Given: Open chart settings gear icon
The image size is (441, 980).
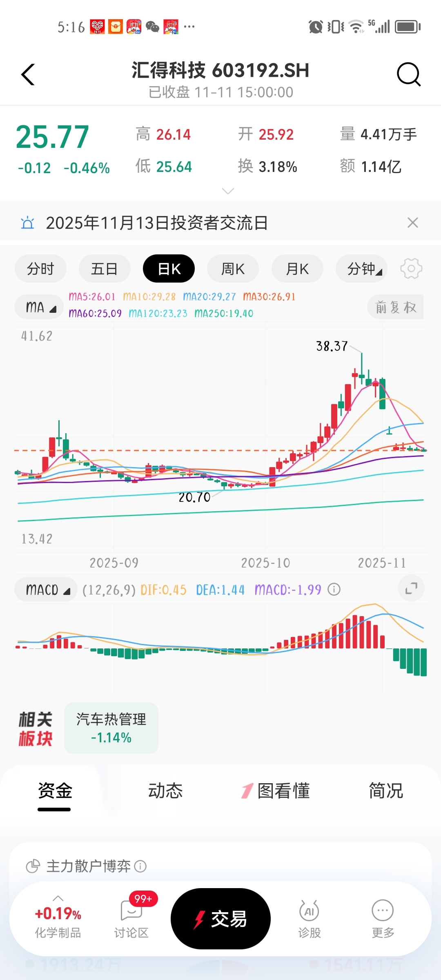Looking at the screenshot, I should 411,268.
